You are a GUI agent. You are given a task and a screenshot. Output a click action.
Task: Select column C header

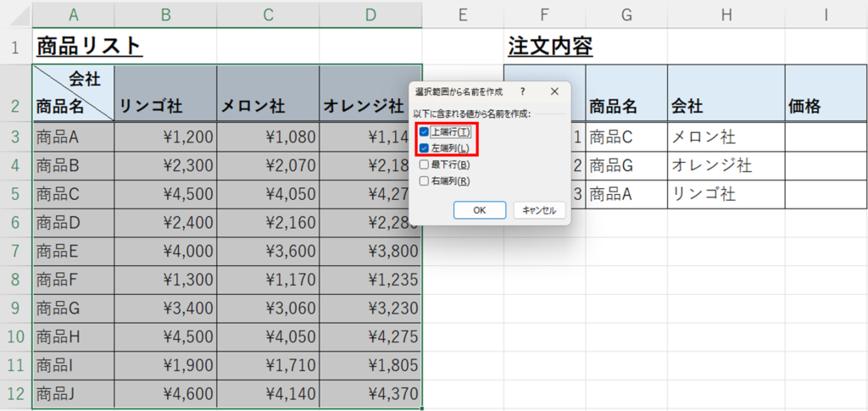(x=268, y=14)
